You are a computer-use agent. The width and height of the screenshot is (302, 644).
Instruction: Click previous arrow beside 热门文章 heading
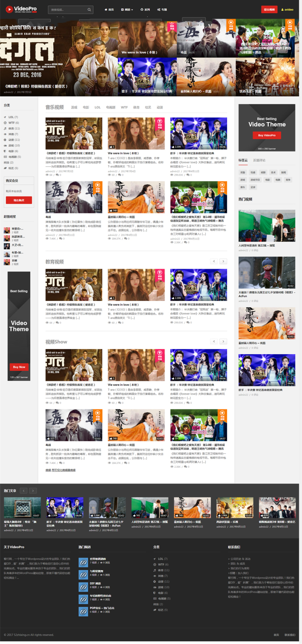click(24, 490)
